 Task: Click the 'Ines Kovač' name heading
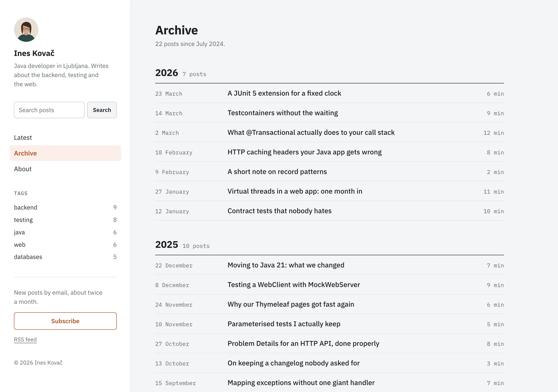(34, 53)
